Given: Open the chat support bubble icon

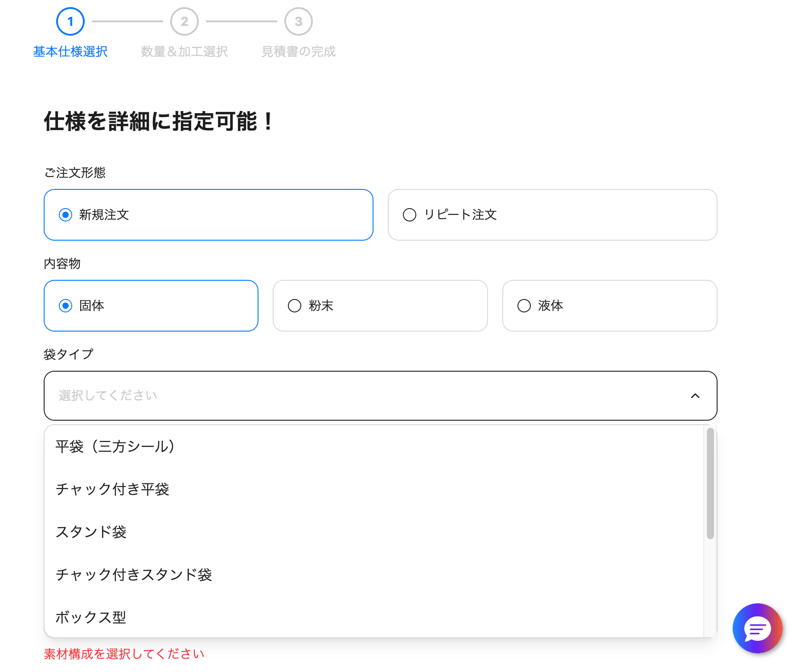Looking at the screenshot, I should 757,628.
